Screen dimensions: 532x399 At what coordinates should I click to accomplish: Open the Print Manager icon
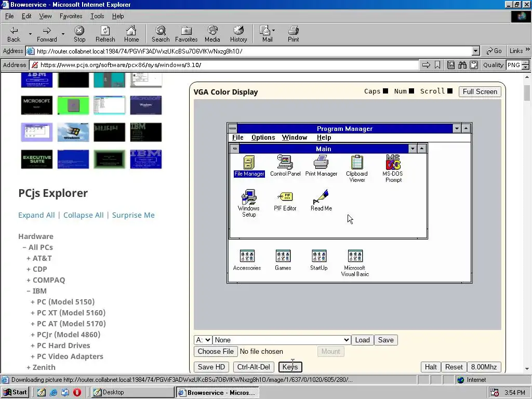click(x=321, y=166)
